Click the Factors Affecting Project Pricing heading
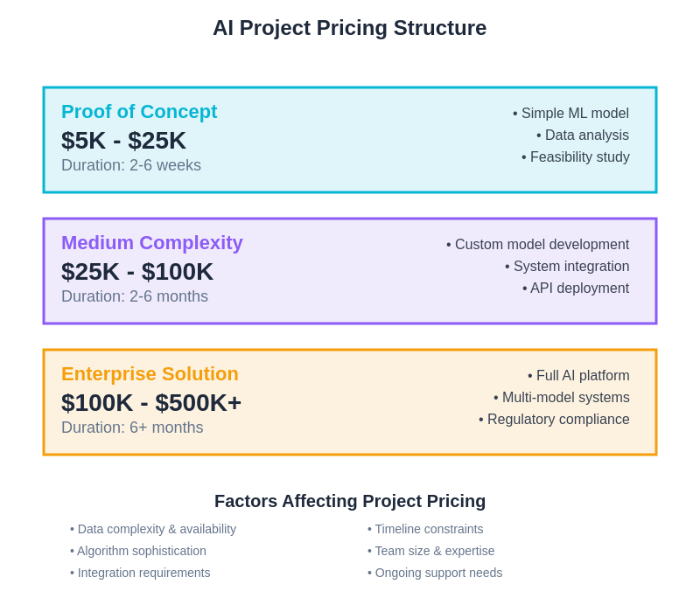Screen dimensions: 700x612 click(350, 501)
